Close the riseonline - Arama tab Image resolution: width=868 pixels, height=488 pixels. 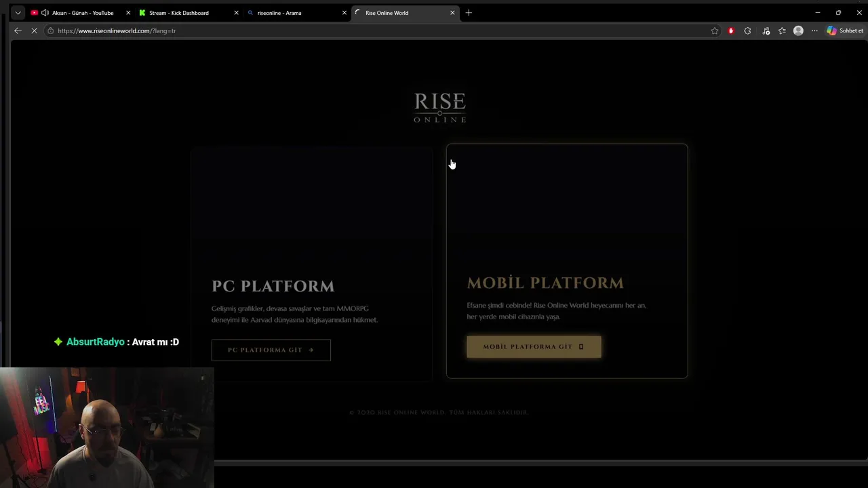pos(344,13)
